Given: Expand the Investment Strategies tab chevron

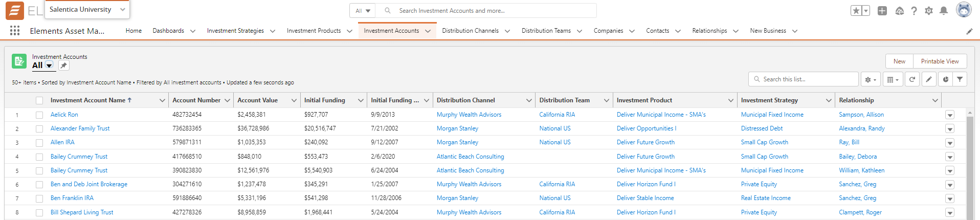Looking at the screenshot, I should 273,31.
